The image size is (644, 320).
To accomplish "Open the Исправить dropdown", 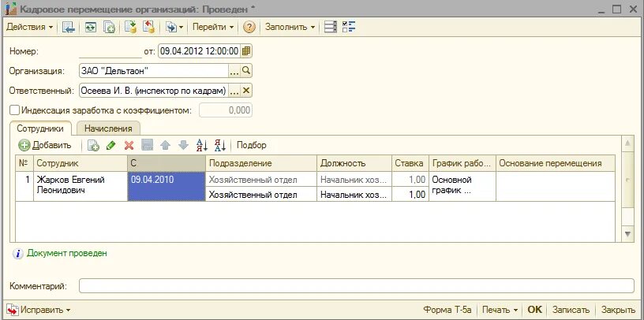I will point(39,310).
